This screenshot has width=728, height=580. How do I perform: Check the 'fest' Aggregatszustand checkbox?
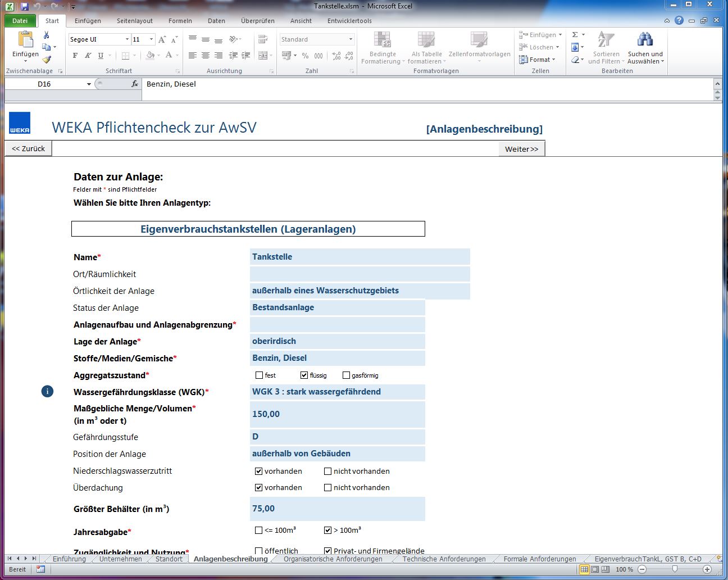pyautogui.click(x=259, y=375)
